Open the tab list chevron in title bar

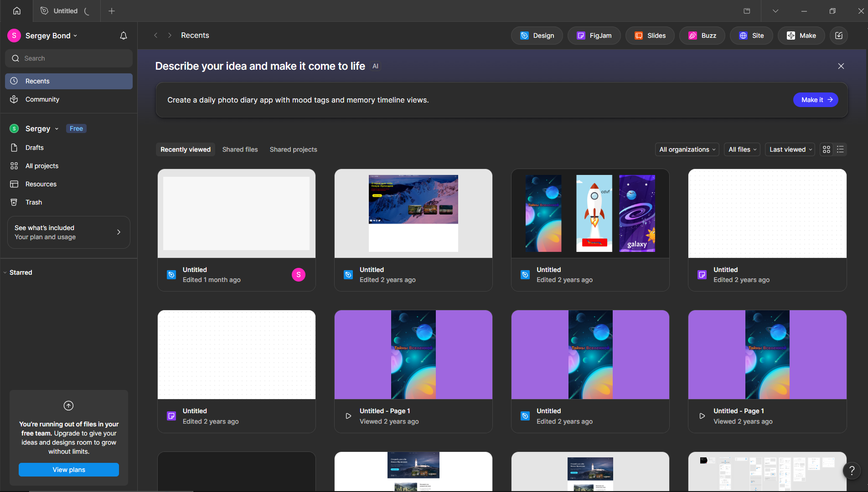point(775,11)
